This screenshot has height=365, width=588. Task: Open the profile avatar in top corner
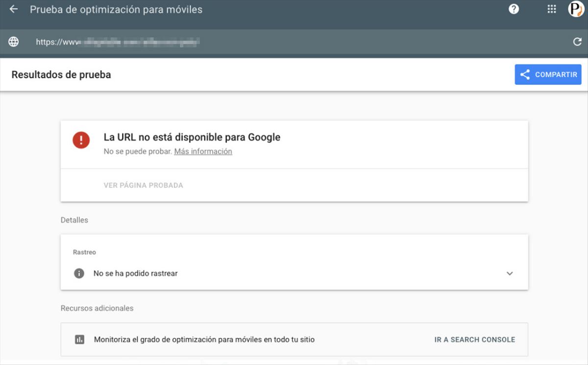pos(576,9)
